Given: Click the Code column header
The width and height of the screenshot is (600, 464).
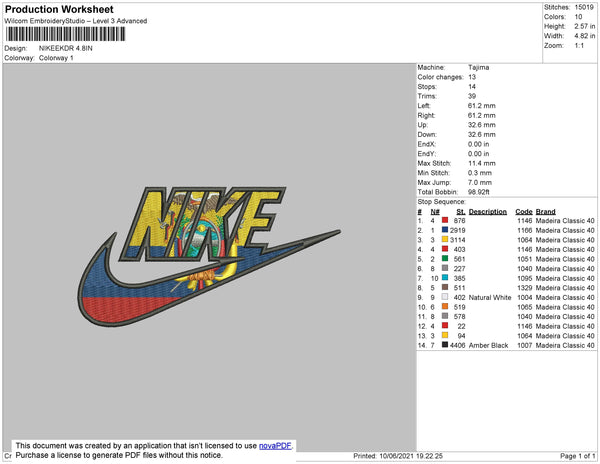Looking at the screenshot, I should coord(523,212).
